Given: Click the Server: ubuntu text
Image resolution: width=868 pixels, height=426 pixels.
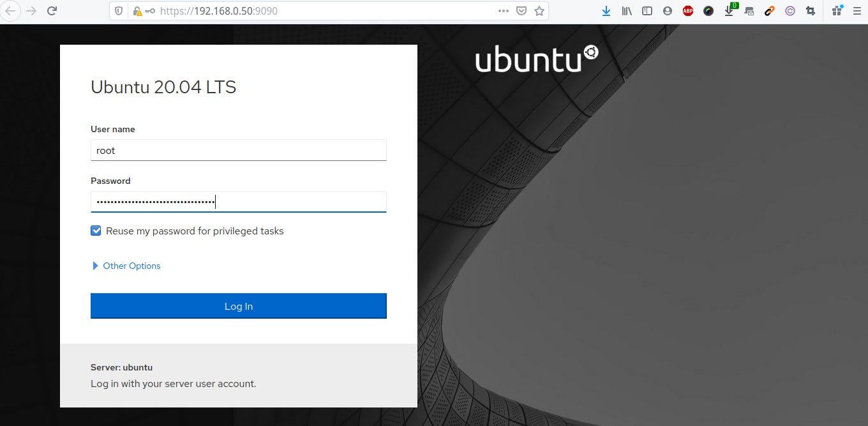Looking at the screenshot, I should pyautogui.click(x=122, y=367).
